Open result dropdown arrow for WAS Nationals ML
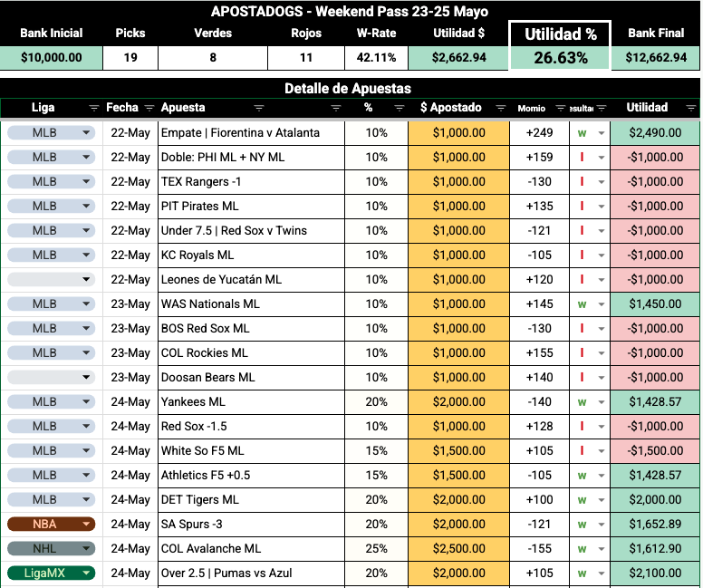 (x=602, y=304)
